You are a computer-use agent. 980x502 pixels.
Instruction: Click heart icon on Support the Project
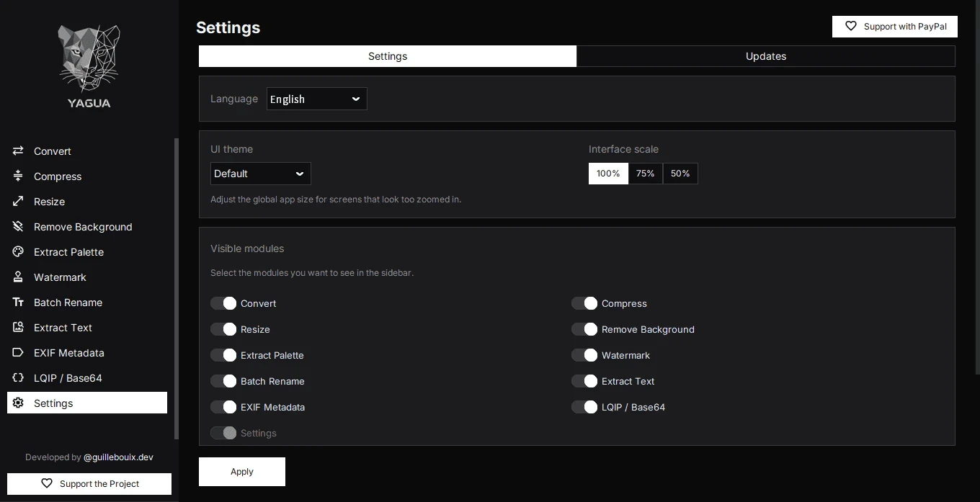click(47, 484)
